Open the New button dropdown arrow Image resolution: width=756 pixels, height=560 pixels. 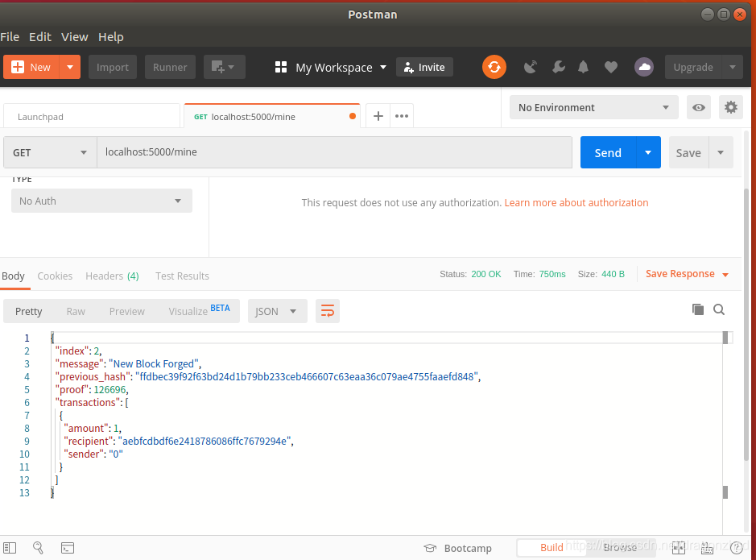pos(70,67)
